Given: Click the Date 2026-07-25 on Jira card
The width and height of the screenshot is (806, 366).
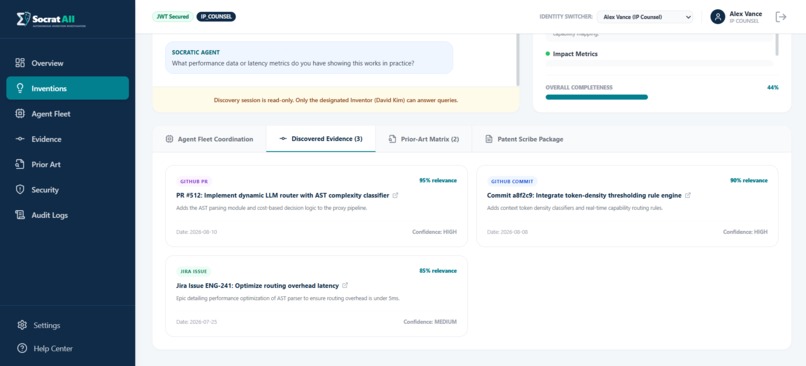Looking at the screenshot, I should point(196,322).
